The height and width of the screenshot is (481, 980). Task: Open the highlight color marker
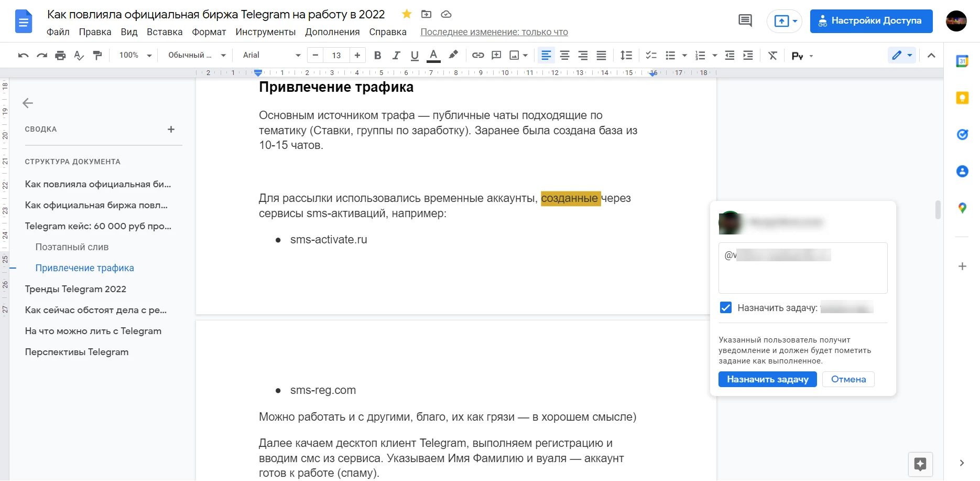453,55
